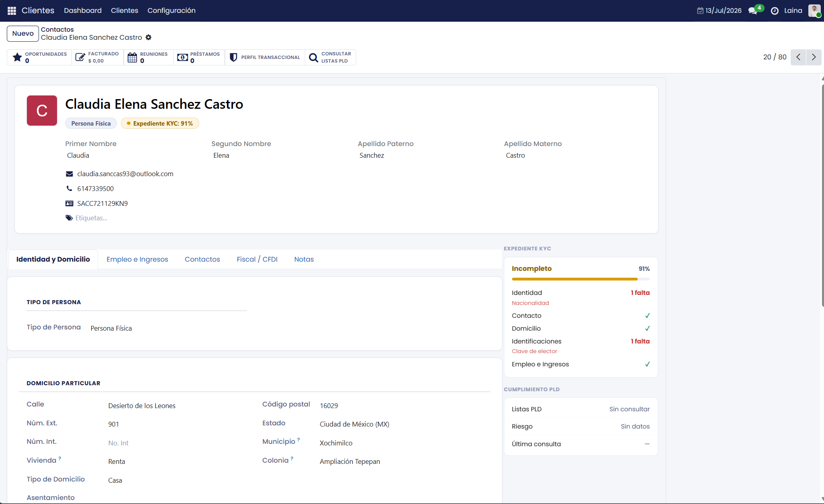Click the email claudia.sanccas93@outlook.com field
The width and height of the screenshot is (824, 504).
pos(125,174)
